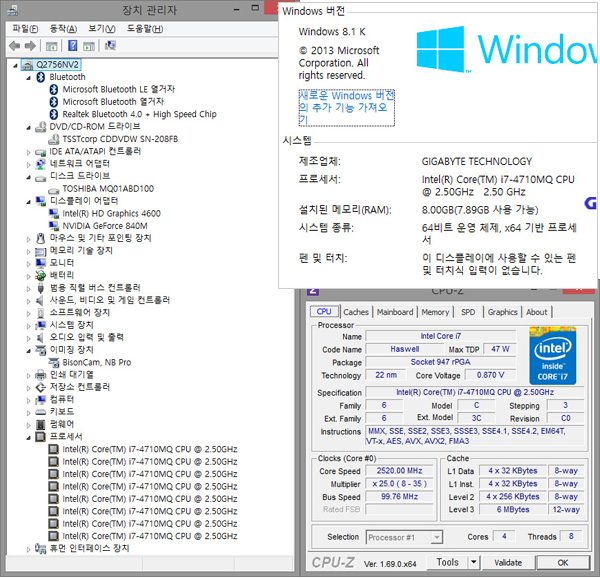Collapse the DVD/CD-ROM 드라이브 node

click(29, 127)
